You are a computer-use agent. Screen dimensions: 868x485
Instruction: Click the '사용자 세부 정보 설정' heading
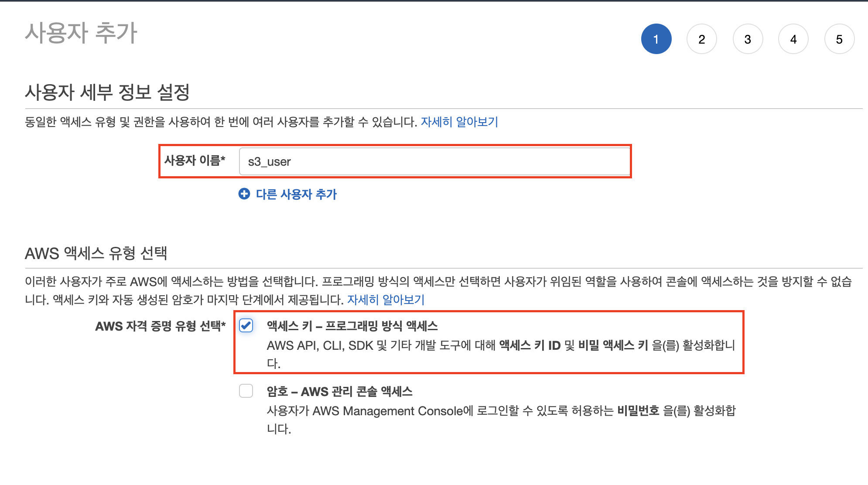pos(107,92)
